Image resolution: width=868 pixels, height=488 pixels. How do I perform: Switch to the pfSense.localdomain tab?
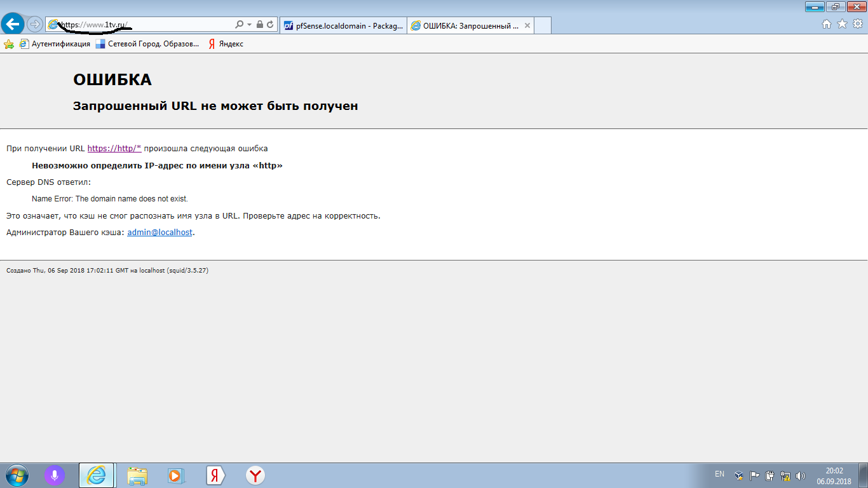pyautogui.click(x=343, y=25)
